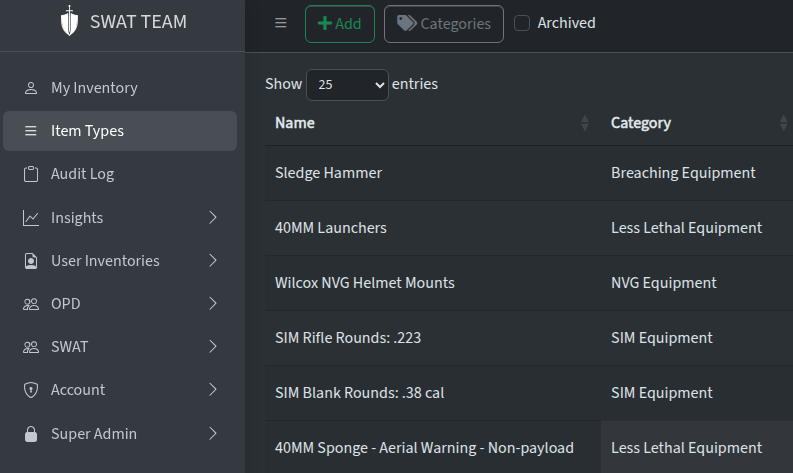Sort the table by Category column
This screenshot has height=473, width=793.
click(641, 123)
